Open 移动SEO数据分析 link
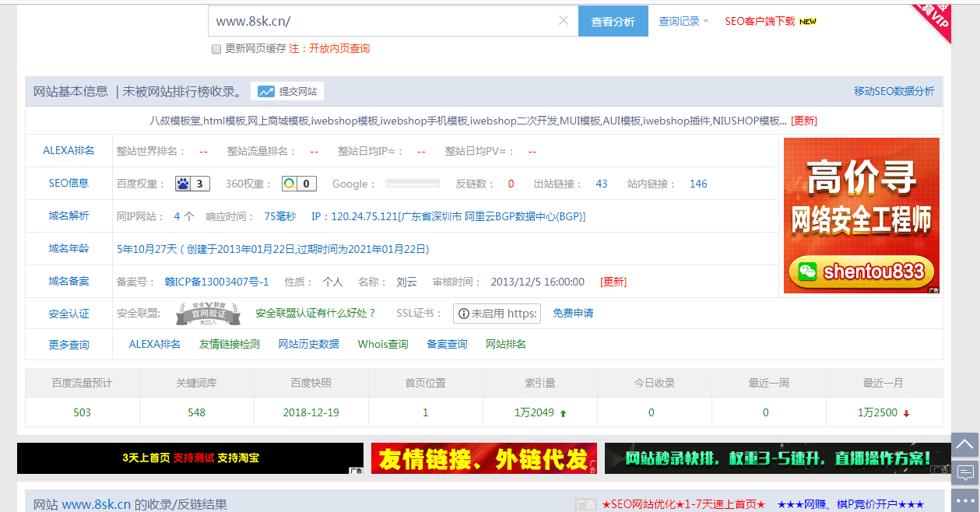980x512 pixels. click(894, 91)
